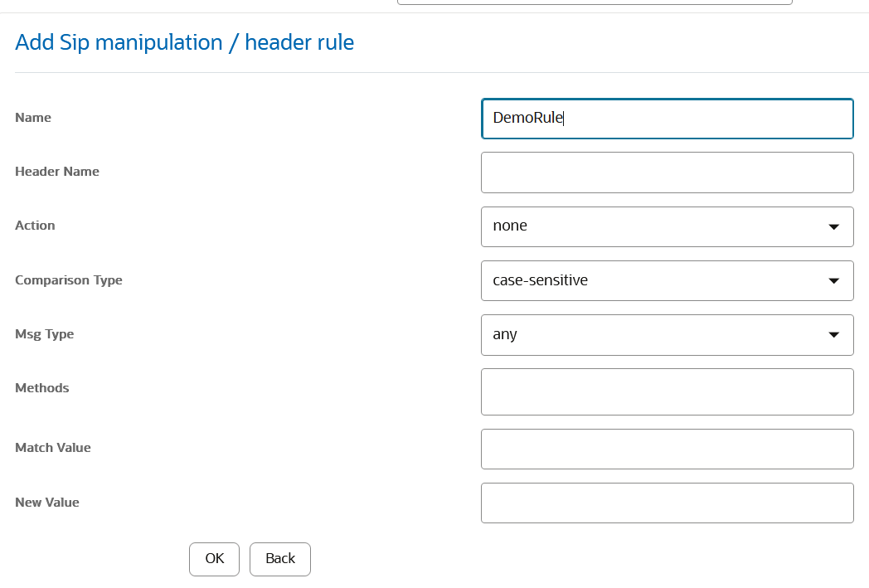
Task: Go back using the Back button
Action: tap(279, 559)
